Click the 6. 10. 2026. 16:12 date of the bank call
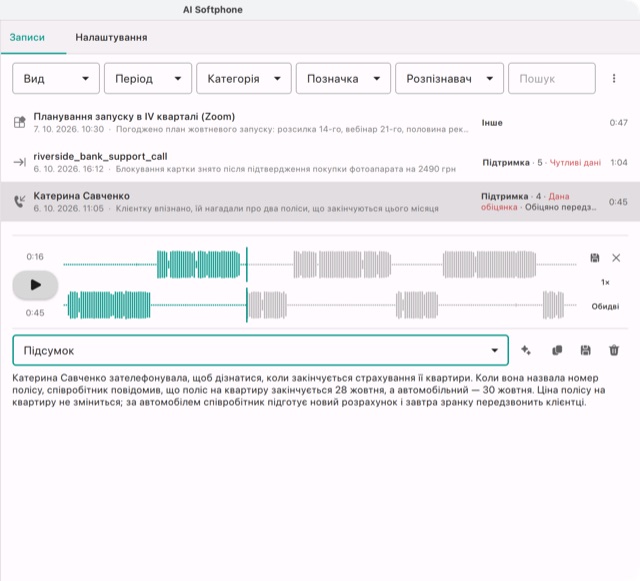 [69, 169]
